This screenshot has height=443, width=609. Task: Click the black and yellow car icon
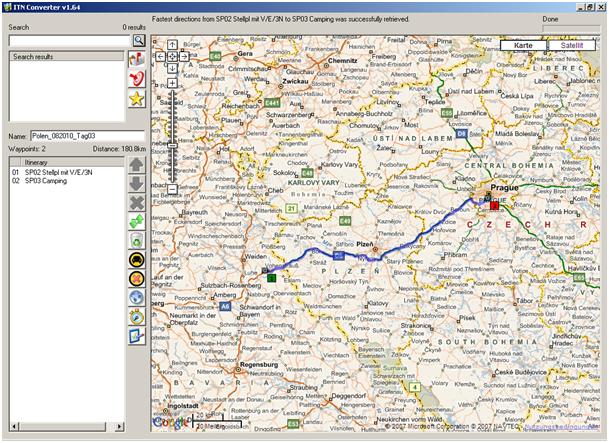pos(137,260)
